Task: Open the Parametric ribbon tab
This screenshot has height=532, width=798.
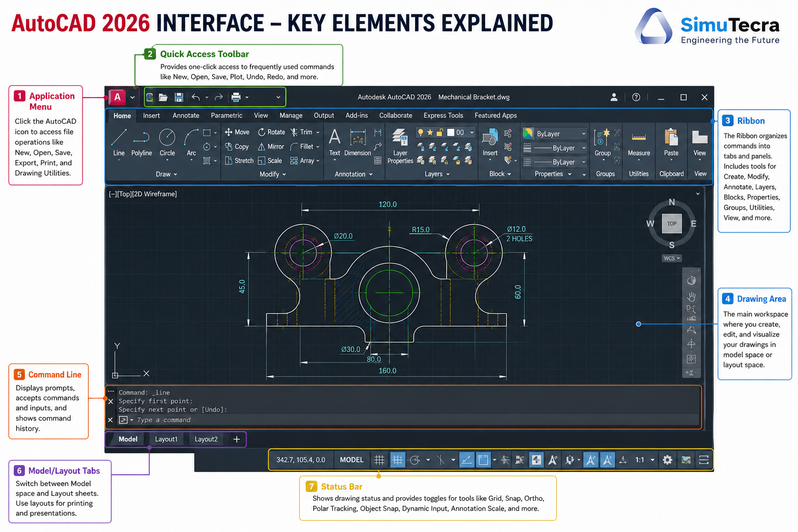Action: coord(227,115)
